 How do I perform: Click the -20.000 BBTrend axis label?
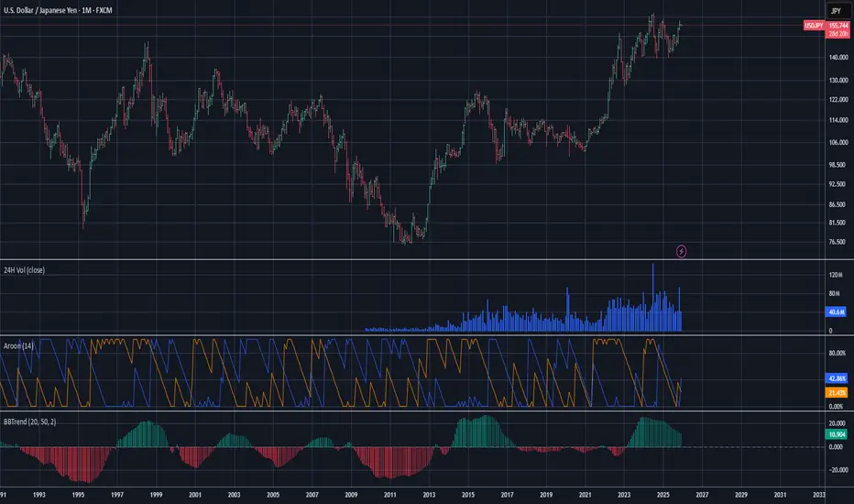(x=838, y=470)
